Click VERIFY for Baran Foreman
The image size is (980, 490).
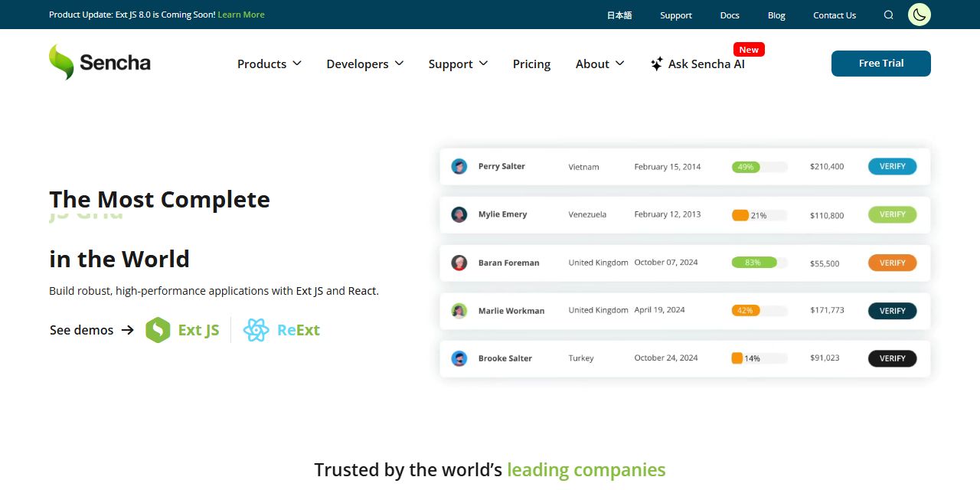tap(892, 263)
